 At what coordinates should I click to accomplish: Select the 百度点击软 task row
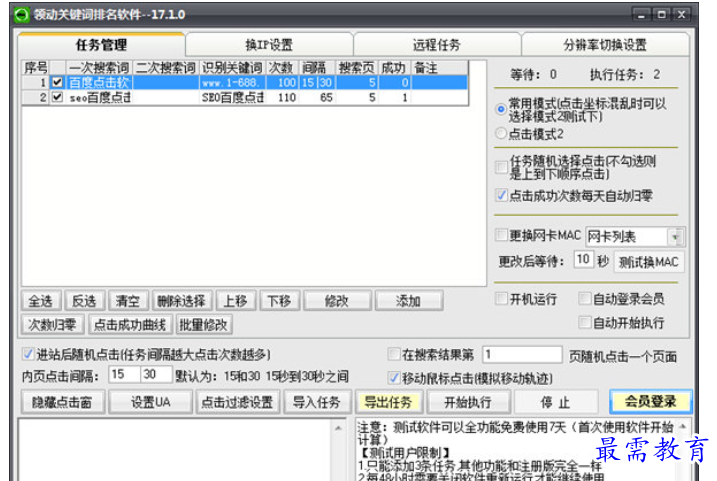[x=245, y=82]
